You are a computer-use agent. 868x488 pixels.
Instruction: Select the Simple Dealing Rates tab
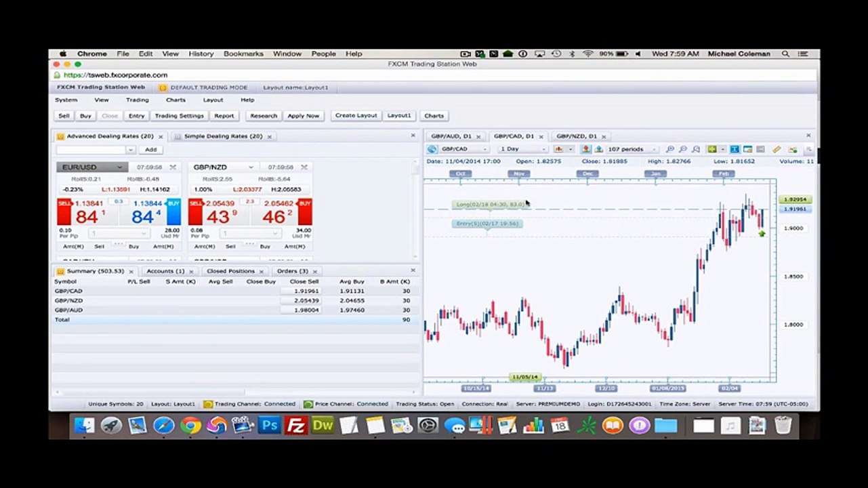pyautogui.click(x=223, y=136)
